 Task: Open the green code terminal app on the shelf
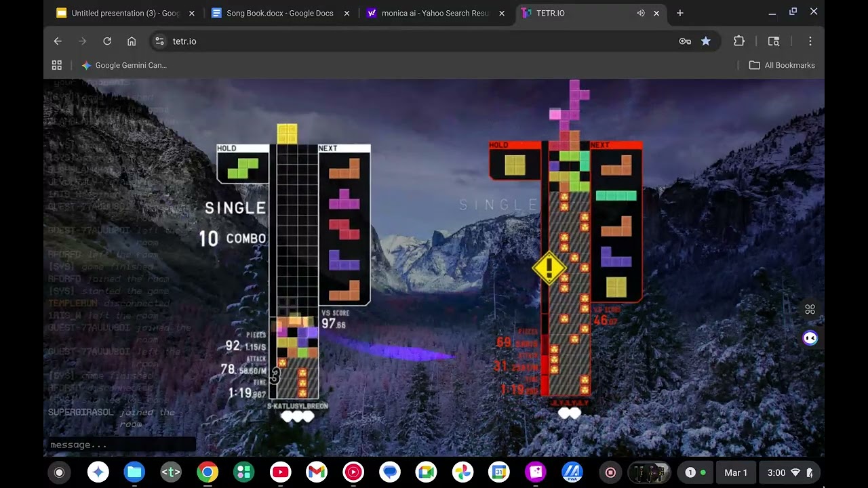point(171,472)
